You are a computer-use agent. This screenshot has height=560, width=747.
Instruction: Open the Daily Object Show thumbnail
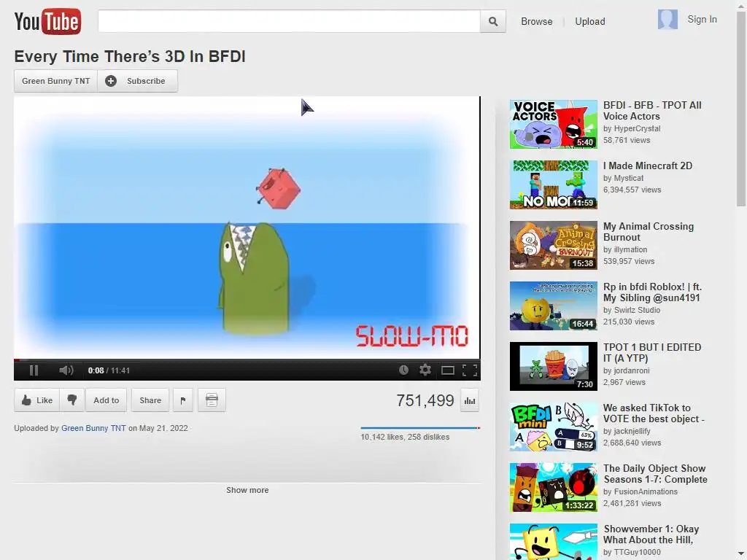pos(553,487)
